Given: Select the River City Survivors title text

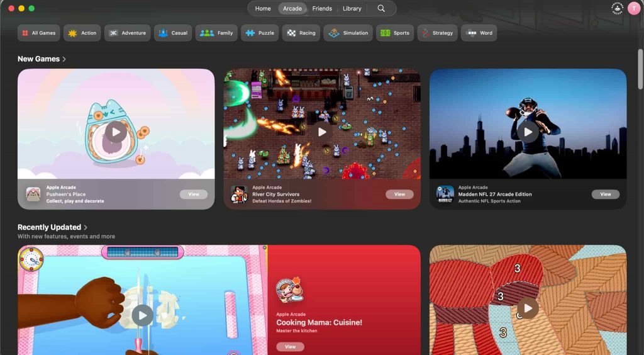Looking at the screenshot, I should point(276,194).
